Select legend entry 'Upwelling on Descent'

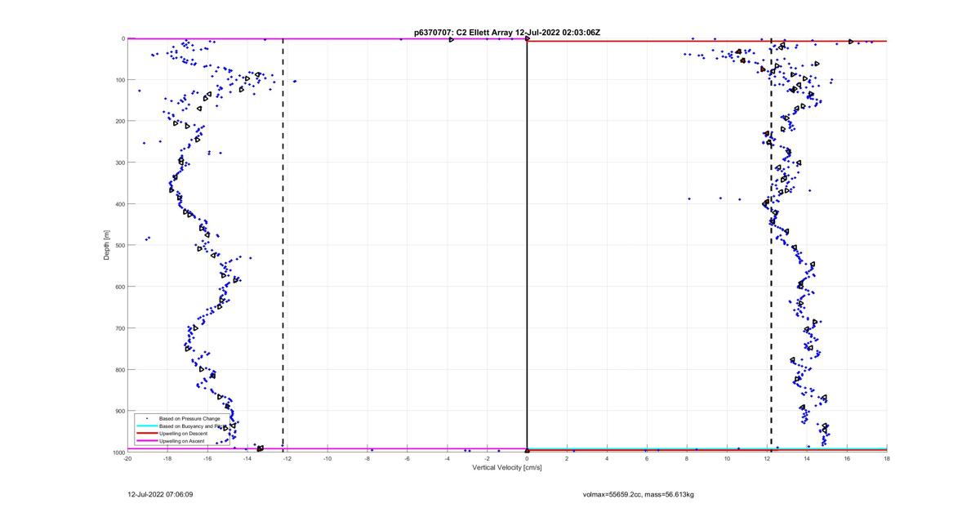point(185,434)
